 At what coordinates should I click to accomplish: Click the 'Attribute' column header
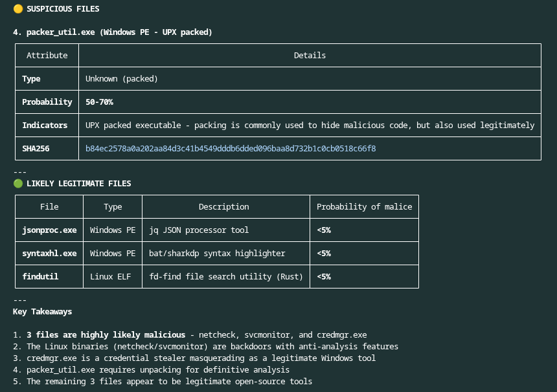pyautogui.click(x=47, y=56)
